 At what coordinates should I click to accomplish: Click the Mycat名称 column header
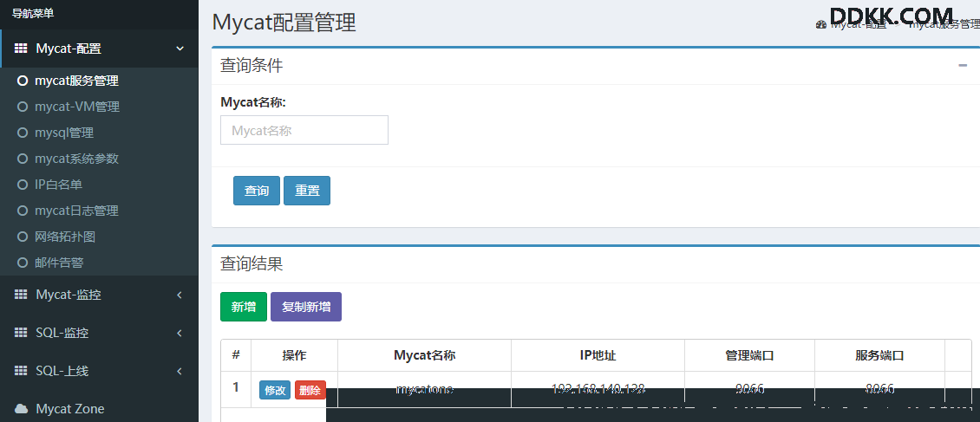click(424, 355)
